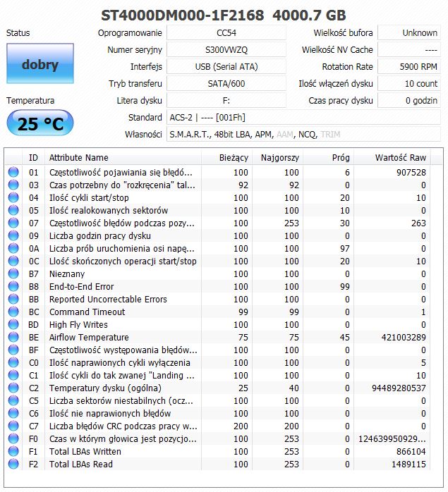
Task: Click the status orb for Airflow Temperature
Action: [x=13, y=337]
